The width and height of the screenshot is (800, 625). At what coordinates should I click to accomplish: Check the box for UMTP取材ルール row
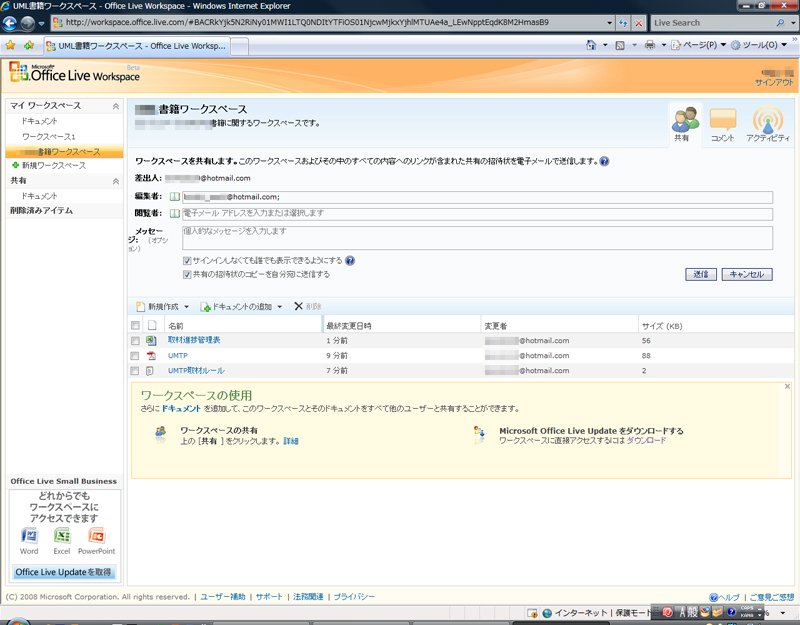[x=135, y=371]
